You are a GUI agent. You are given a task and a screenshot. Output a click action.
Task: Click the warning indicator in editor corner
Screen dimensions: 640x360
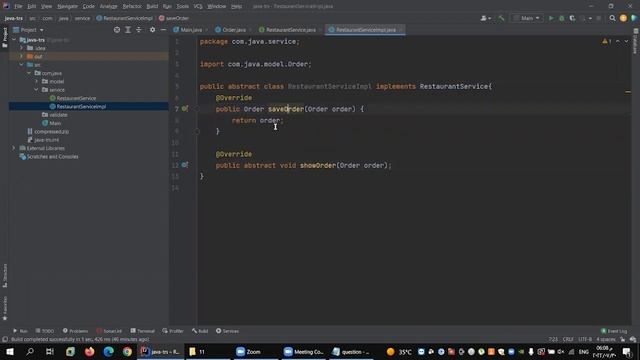[x=607, y=41]
